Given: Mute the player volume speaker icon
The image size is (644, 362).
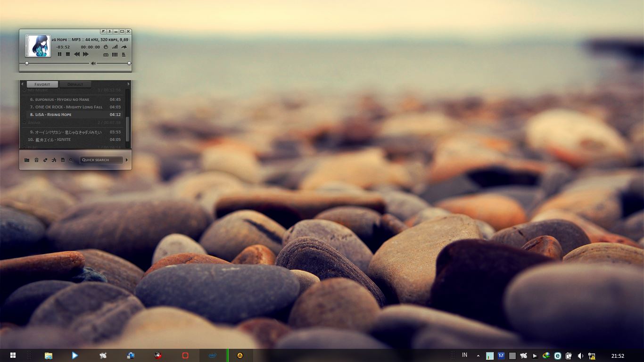Looking at the screenshot, I should point(93,63).
